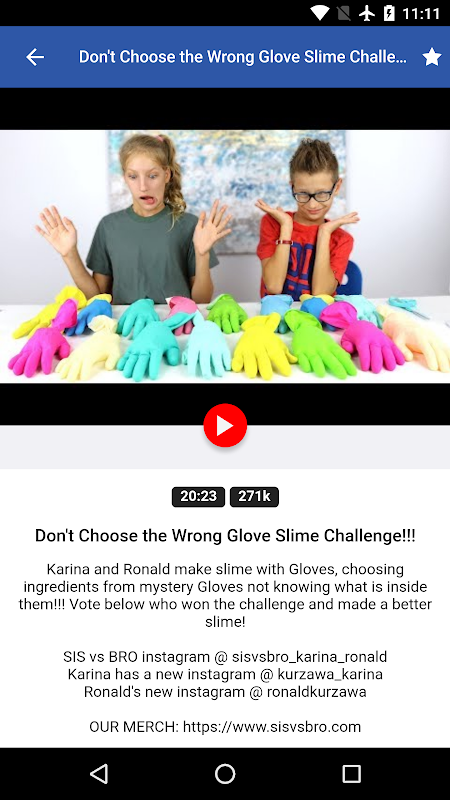This screenshot has height=800, width=450.
Task: Play the video with red button
Action: (x=225, y=425)
